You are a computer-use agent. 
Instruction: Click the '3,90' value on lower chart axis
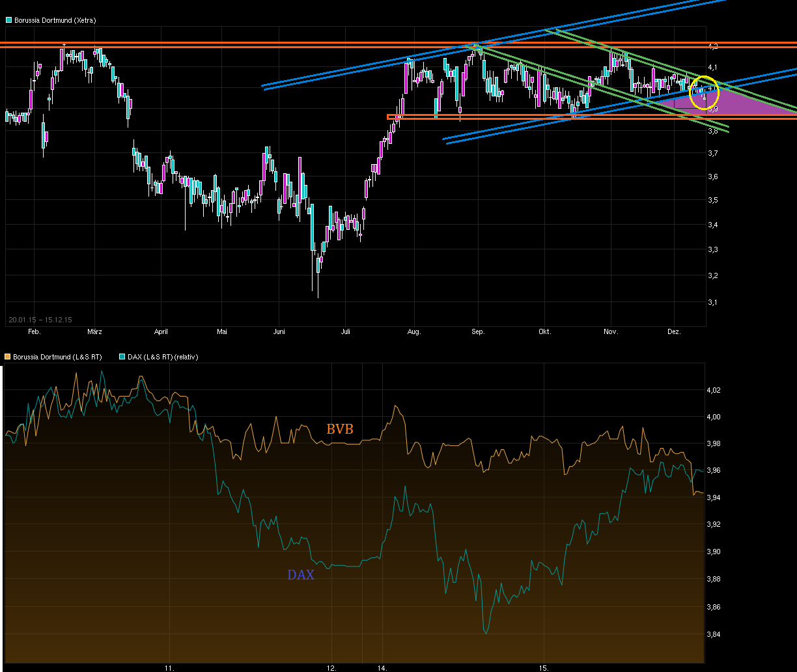pyautogui.click(x=715, y=552)
